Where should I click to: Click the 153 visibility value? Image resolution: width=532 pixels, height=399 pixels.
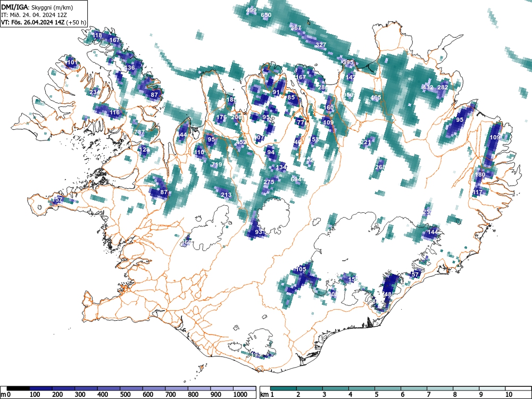[x=314, y=139]
